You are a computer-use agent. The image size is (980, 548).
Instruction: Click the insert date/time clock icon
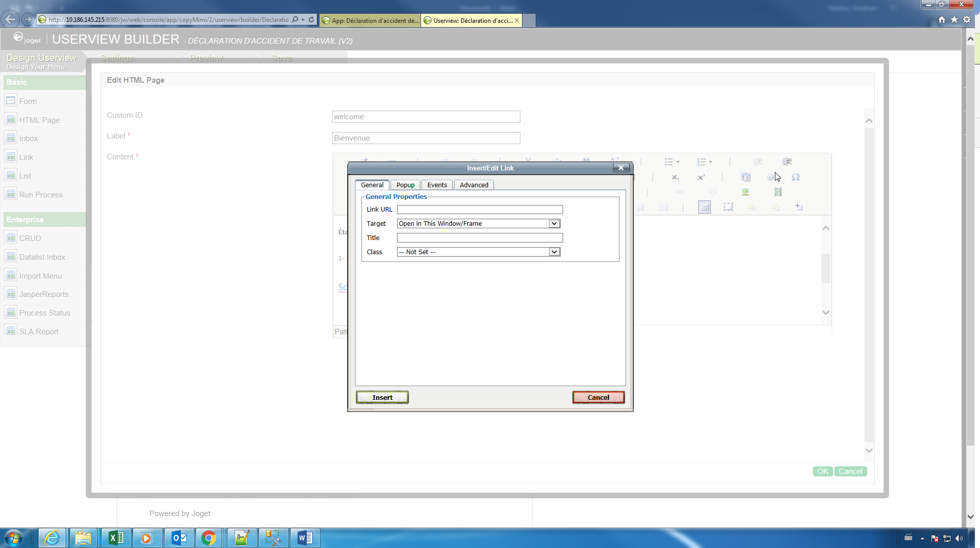770,177
